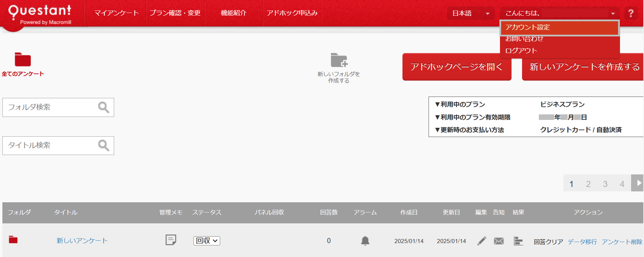This screenshot has width=644, height=257.
Task: Click the new folder creation icon
Action: 339,60
